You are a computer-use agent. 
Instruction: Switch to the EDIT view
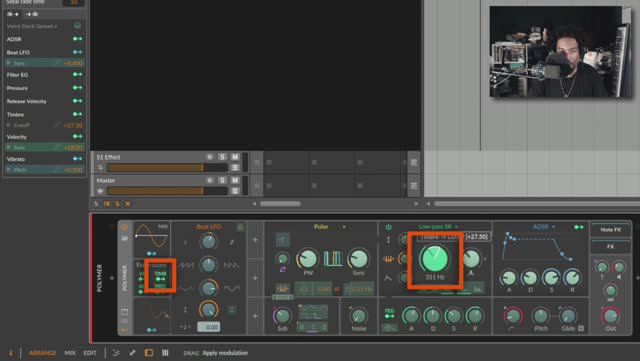[90, 353]
